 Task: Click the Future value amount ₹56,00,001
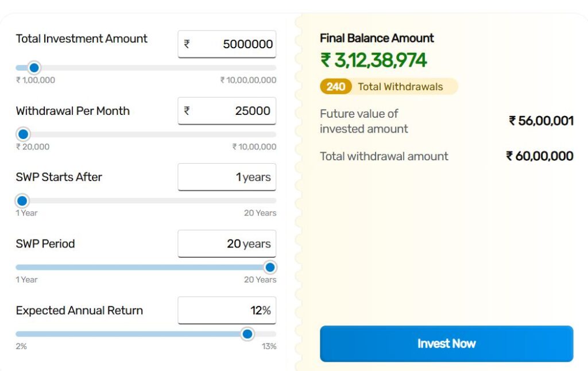[x=541, y=121]
